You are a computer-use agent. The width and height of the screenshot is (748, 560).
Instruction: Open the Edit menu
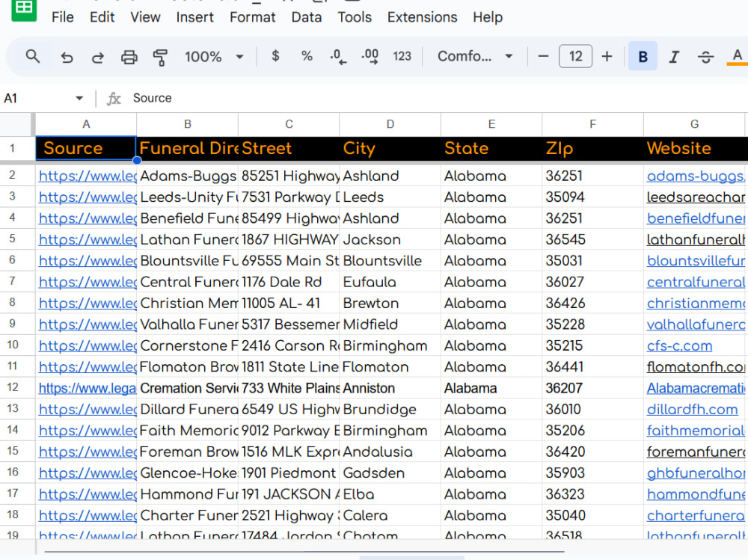click(102, 17)
